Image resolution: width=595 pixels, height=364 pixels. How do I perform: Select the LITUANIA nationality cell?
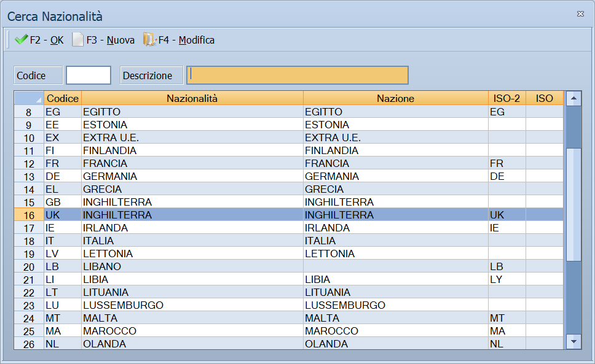192,292
